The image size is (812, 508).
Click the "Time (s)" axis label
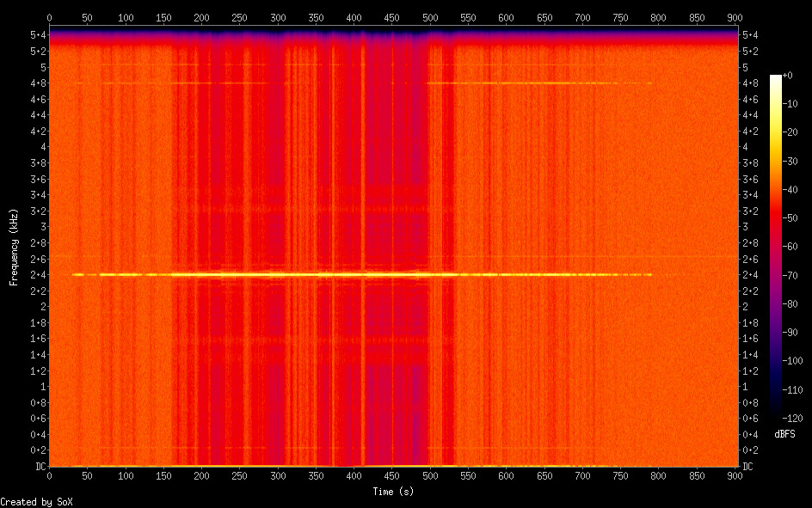(x=393, y=491)
